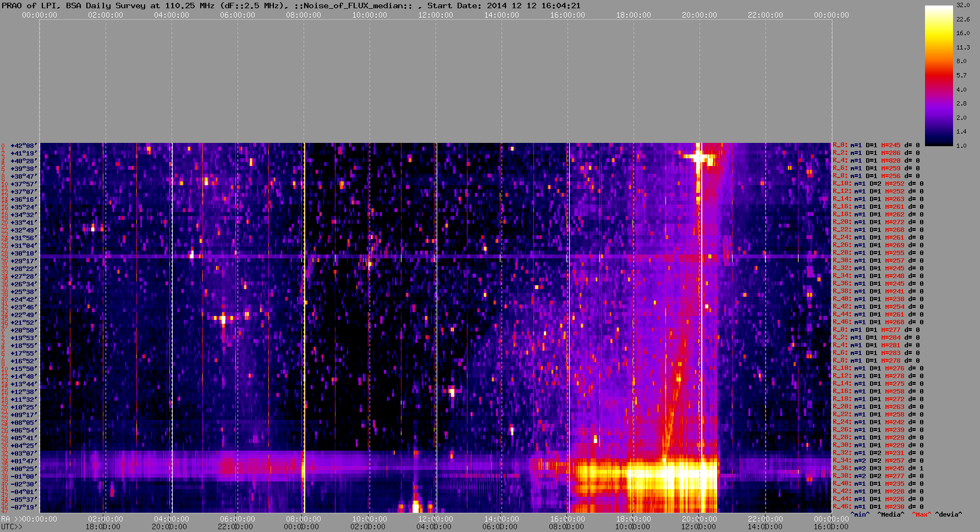Click the R_10 row with D=2 M=252

point(878,184)
